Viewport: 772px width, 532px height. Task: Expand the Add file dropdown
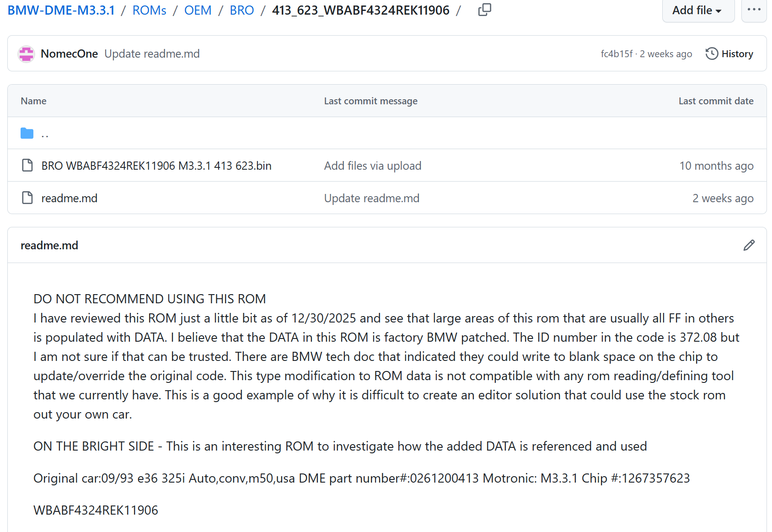tap(697, 10)
